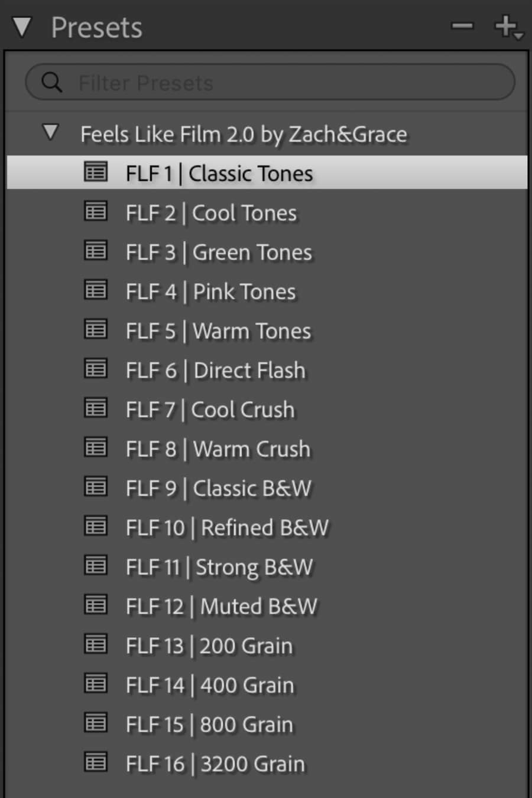Apply FLF 4 | Pink Tones preset
Image resolution: width=532 pixels, height=798 pixels.
211,291
